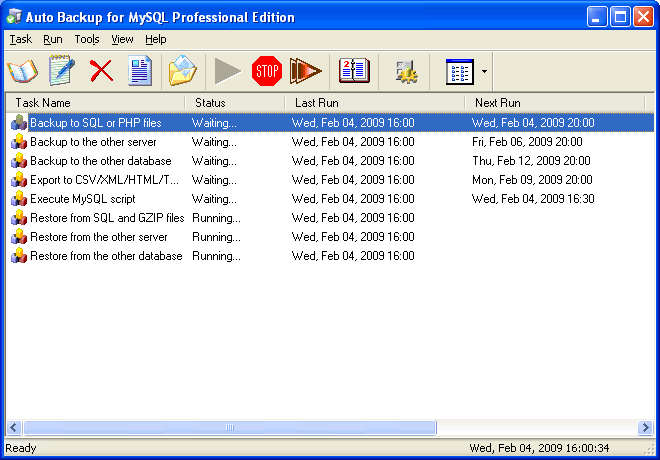660x460 pixels.
Task: Click icon of Restore from SQL and GZIP files
Action: (x=19, y=218)
